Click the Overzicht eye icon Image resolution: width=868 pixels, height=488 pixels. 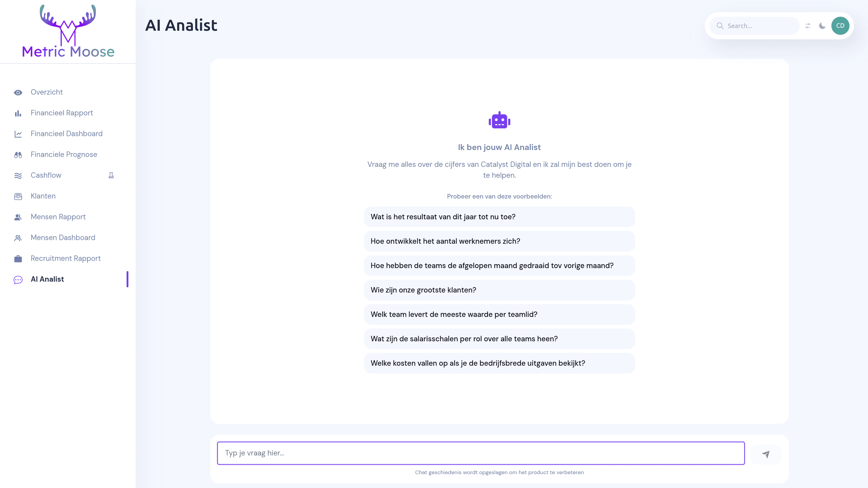point(18,92)
